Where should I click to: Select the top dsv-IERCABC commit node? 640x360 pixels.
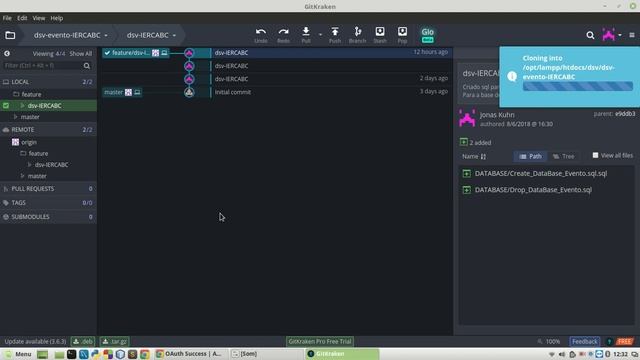(189, 53)
